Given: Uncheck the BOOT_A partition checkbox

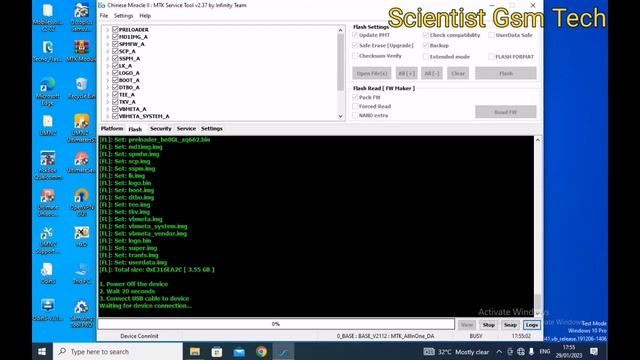Looking at the screenshot, I should (x=115, y=80).
